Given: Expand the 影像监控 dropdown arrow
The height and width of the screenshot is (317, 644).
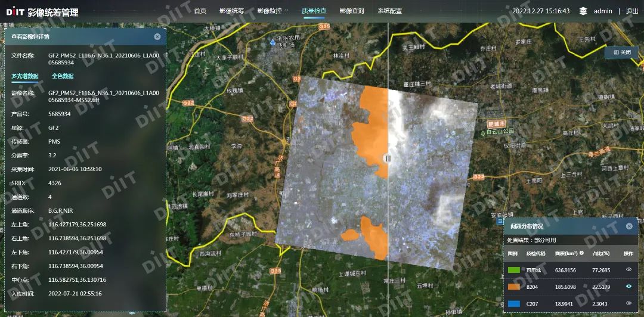Looking at the screenshot, I should pyautogui.click(x=286, y=10).
